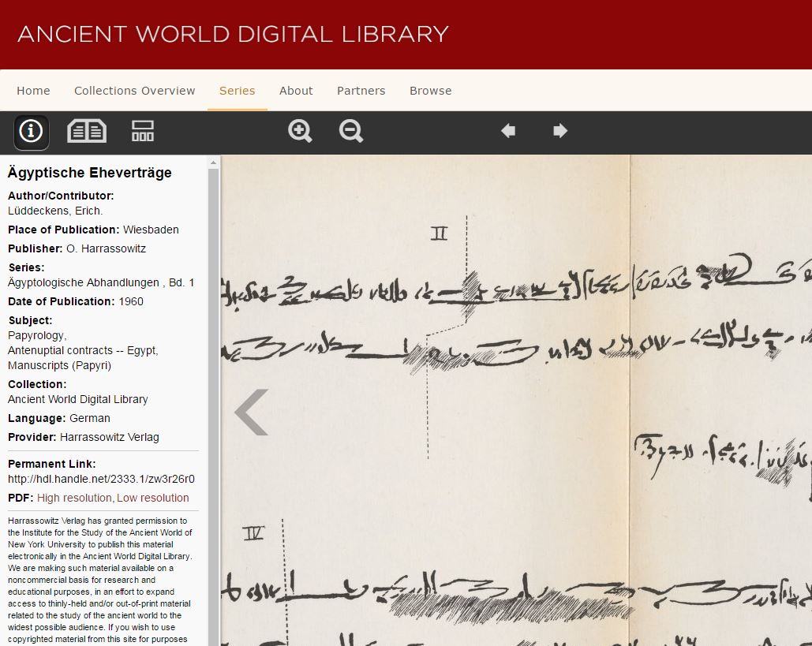Open Collections Overview page
The image size is (812, 646).
134,91
